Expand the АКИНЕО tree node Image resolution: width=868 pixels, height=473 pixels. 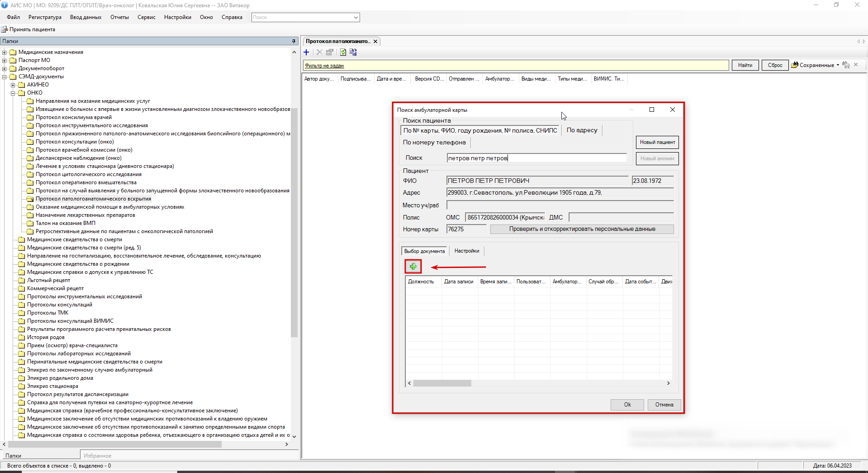click(x=13, y=85)
